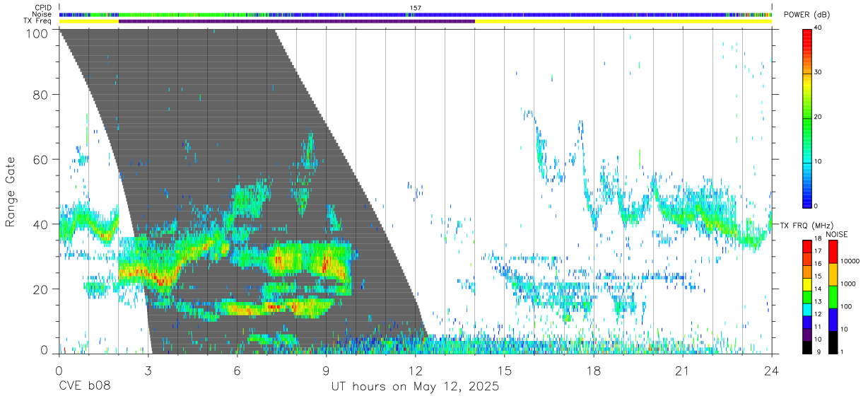Click the CPID label at top left
Image resolution: width=868 pixels, height=401 pixels.
pos(44,8)
